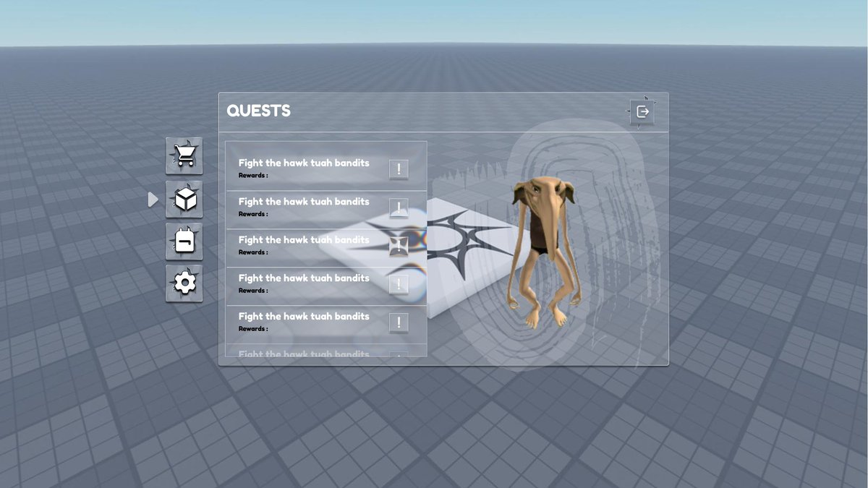Click the arrow indicator beside the cube icon
Image resolution: width=868 pixels, height=488 pixels.
click(x=153, y=200)
